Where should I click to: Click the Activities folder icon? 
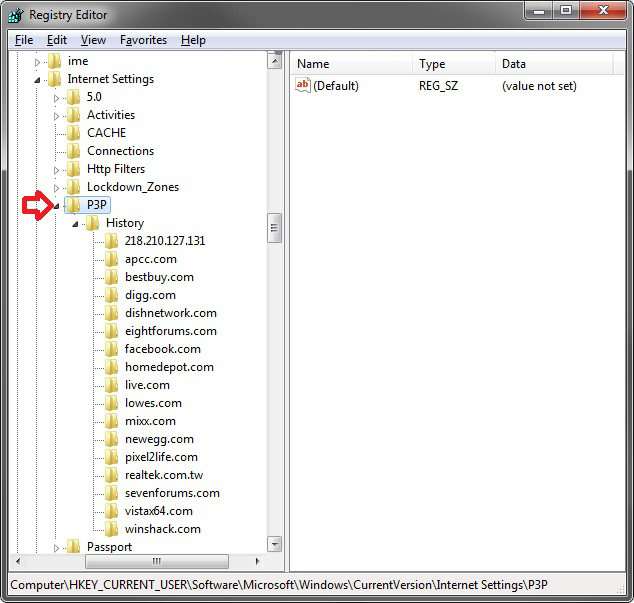click(74, 115)
